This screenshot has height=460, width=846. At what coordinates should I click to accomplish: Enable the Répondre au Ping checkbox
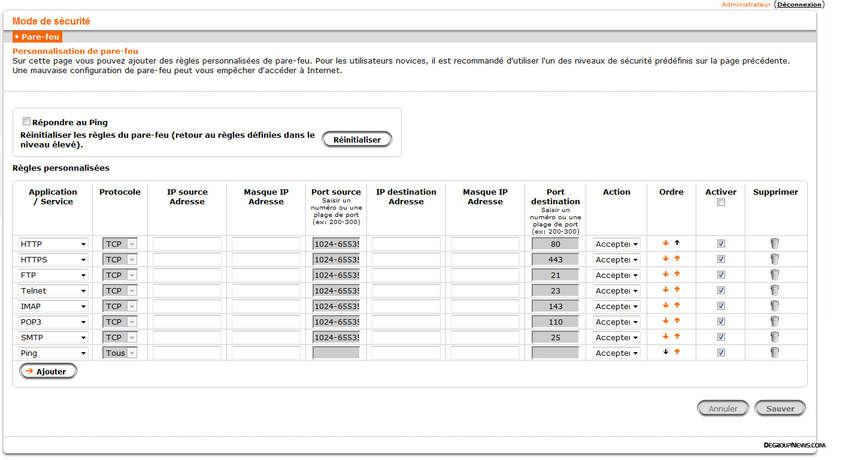coord(27,121)
